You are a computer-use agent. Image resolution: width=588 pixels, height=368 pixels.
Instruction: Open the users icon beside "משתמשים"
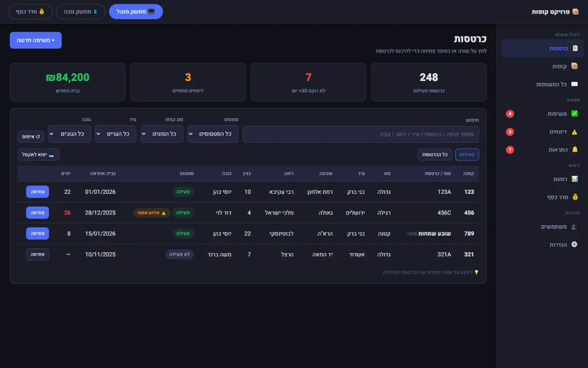pos(575,227)
